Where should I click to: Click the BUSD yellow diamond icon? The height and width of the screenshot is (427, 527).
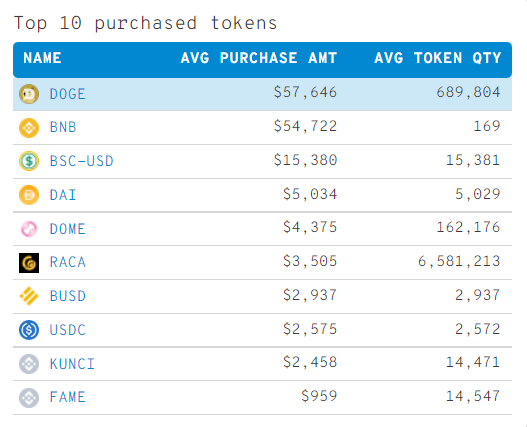click(29, 296)
